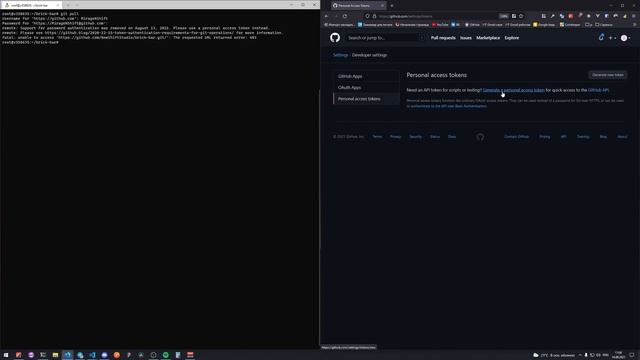Open the YouTube bookmark
This screenshot has width=640, height=360.
coord(440,25)
